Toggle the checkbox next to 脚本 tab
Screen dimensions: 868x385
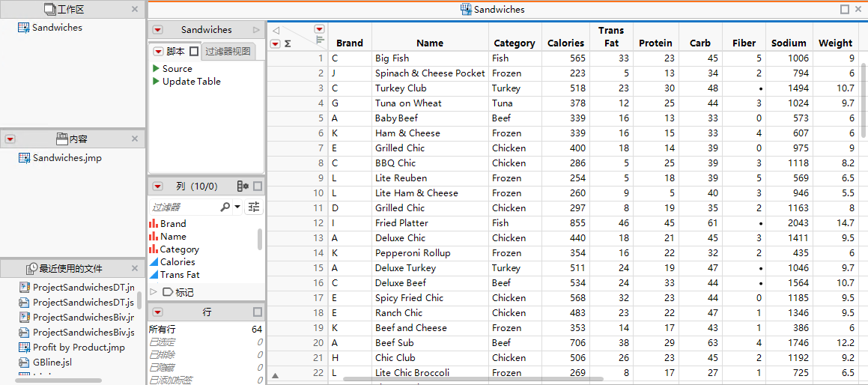(x=194, y=52)
